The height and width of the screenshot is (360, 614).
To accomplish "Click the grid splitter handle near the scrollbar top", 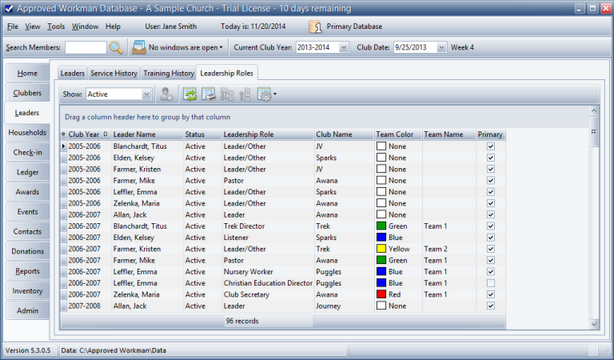I will pyautogui.click(x=594, y=132).
